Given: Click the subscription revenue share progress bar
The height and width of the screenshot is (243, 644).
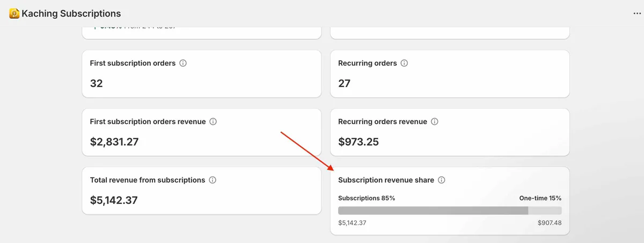Looking at the screenshot, I should (x=450, y=211).
